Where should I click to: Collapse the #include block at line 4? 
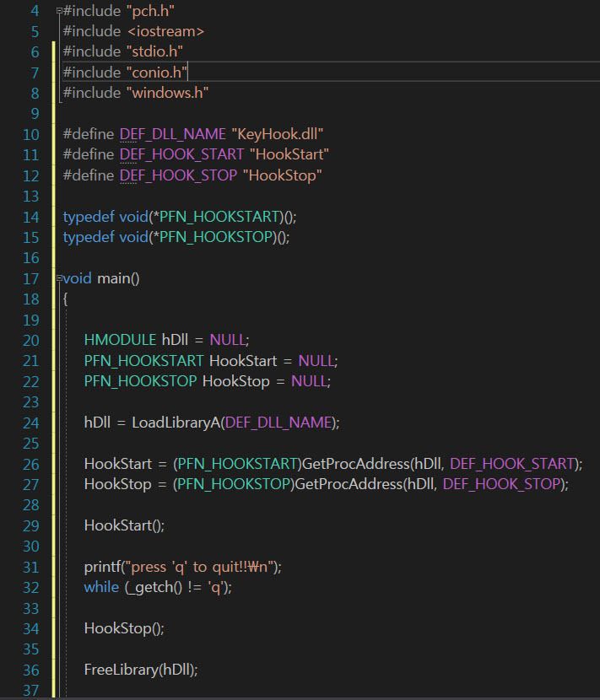click(59, 11)
